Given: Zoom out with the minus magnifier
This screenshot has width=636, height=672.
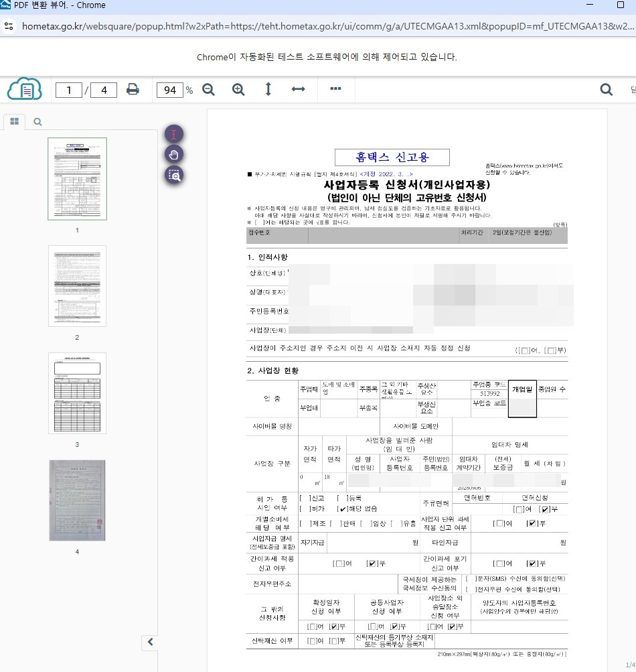Looking at the screenshot, I should (209, 90).
